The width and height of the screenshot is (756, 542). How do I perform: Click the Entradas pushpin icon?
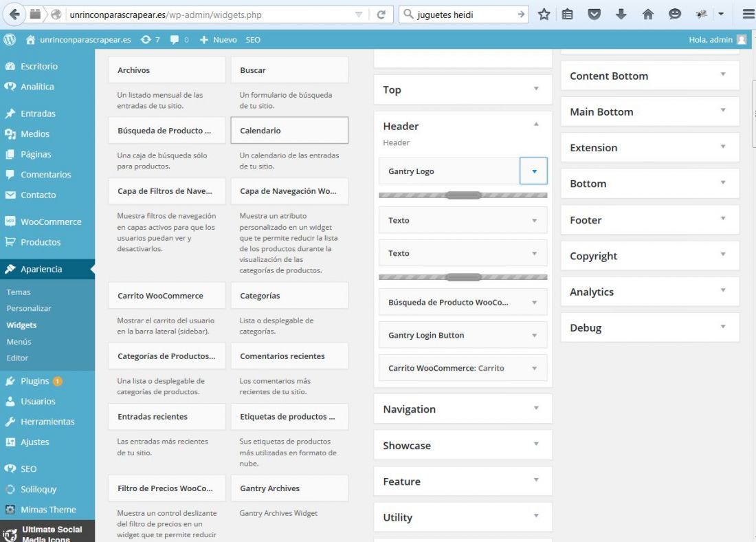[10, 114]
